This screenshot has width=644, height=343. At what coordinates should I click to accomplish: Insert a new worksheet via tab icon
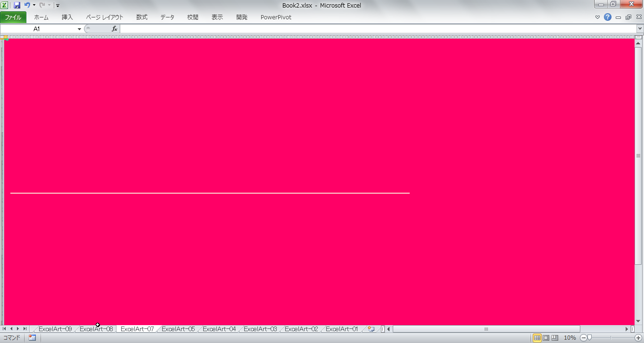tap(371, 329)
